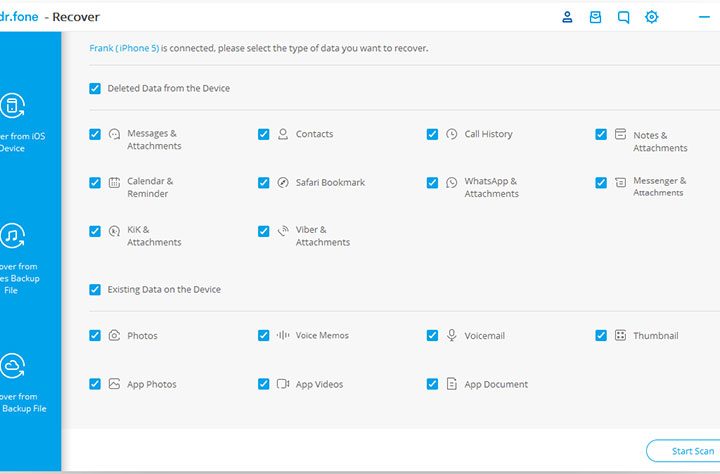Click the Start Scan button

pos(683,451)
